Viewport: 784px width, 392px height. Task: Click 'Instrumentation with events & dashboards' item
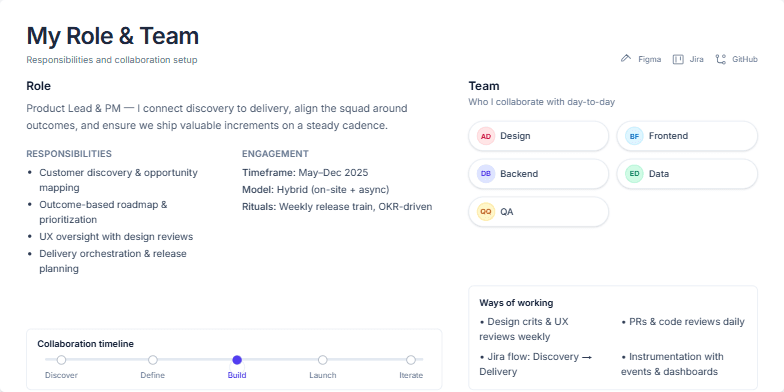point(672,364)
